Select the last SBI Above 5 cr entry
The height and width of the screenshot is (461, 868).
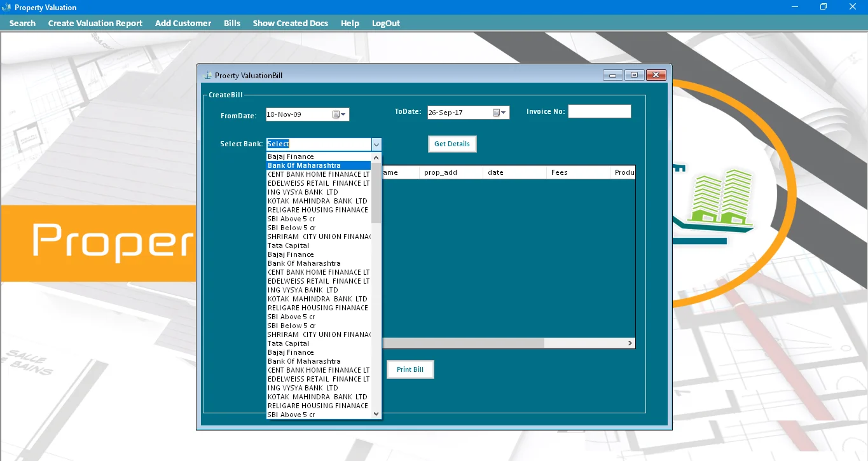coord(319,415)
